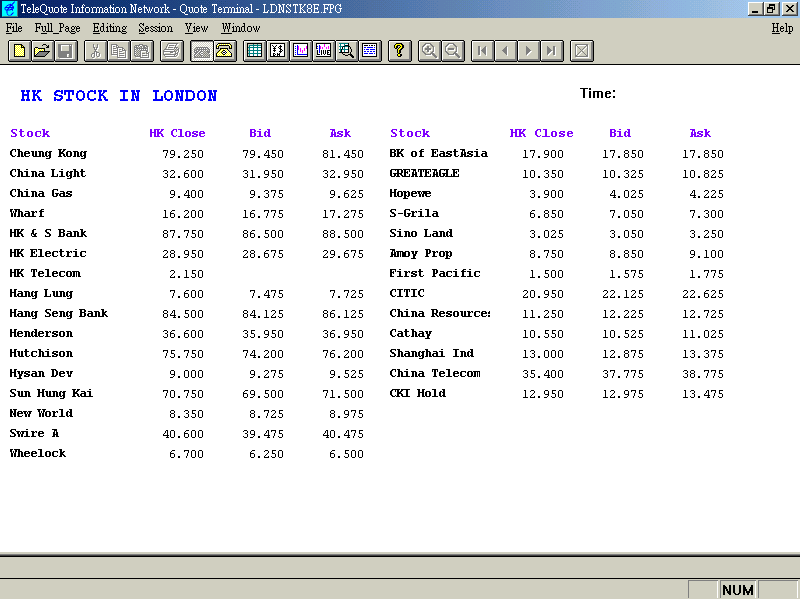Go to last page arrow icon
This screenshot has width=800, height=600.
(552, 51)
